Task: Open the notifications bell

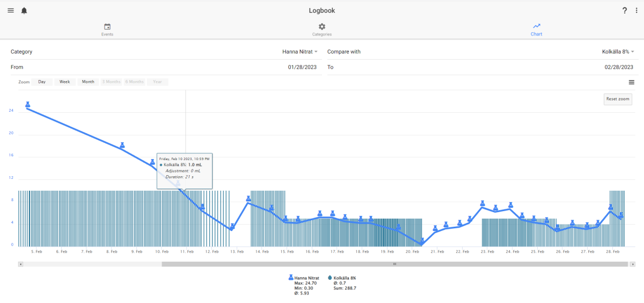Action: point(24,10)
